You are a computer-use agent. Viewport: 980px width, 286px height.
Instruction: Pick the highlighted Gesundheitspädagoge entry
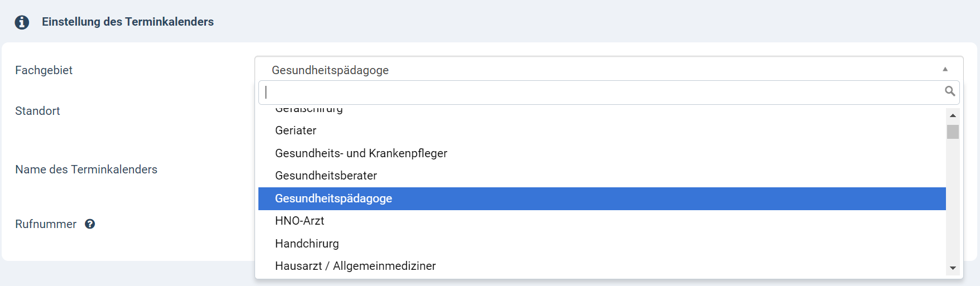tap(334, 198)
